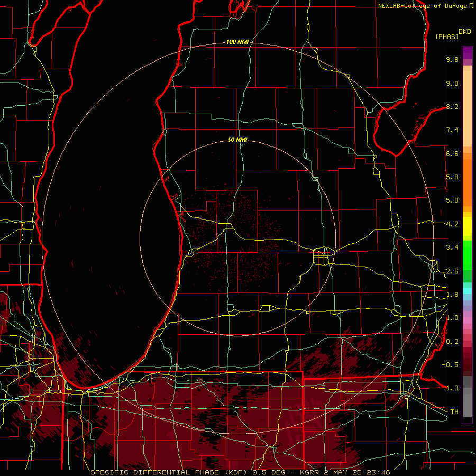Click the 2.6 value on the color scale

click(x=452, y=271)
